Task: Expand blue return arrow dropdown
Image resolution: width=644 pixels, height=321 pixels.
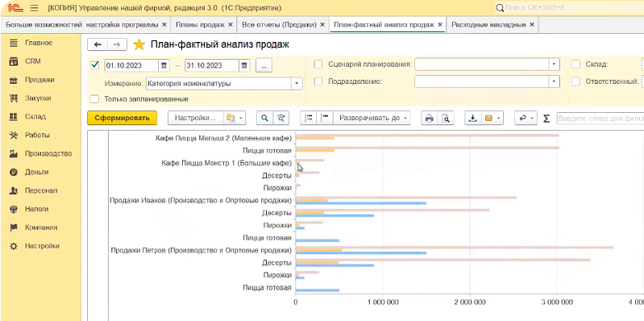Action: (532, 119)
